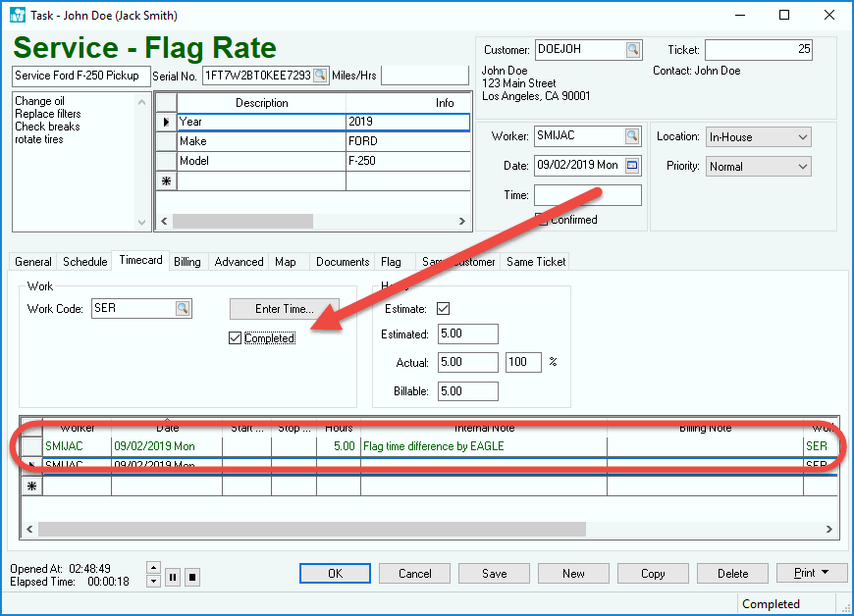Click the Enter Time button
Viewport: 854px width, 616px height.
pos(285,309)
